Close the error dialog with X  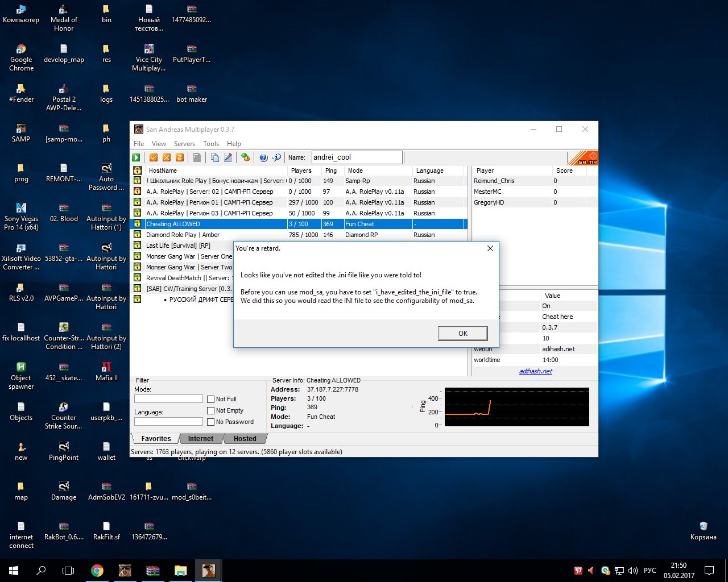pyautogui.click(x=490, y=248)
